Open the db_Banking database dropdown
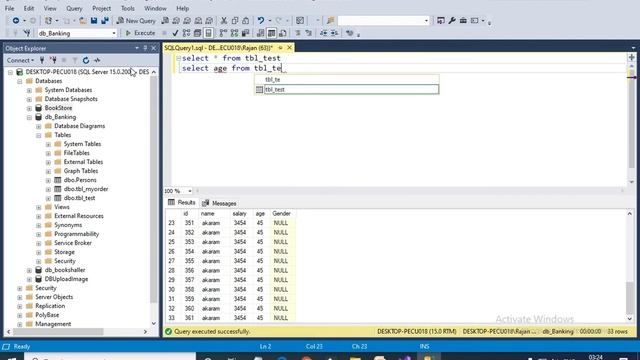The width and height of the screenshot is (640, 360). tap(114, 33)
